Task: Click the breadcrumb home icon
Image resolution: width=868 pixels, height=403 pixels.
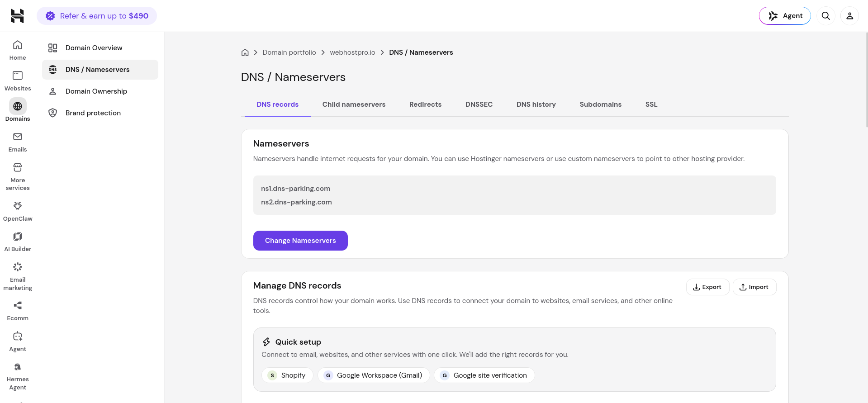Action: pyautogui.click(x=245, y=52)
